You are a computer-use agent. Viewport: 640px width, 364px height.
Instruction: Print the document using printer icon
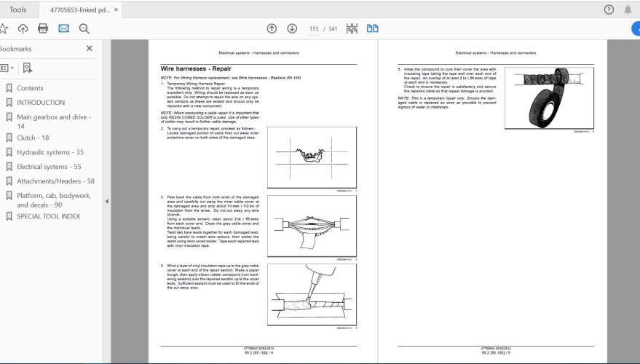43,28
